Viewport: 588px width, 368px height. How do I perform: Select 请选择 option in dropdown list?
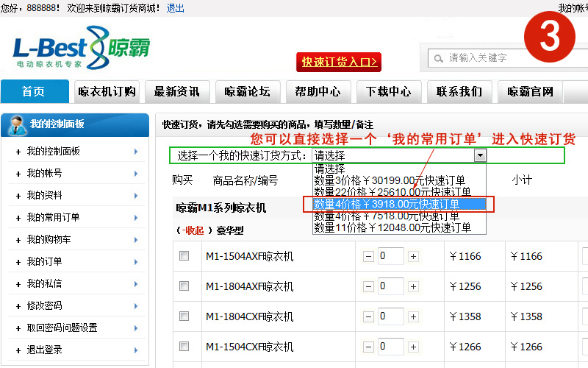(x=399, y=169)
